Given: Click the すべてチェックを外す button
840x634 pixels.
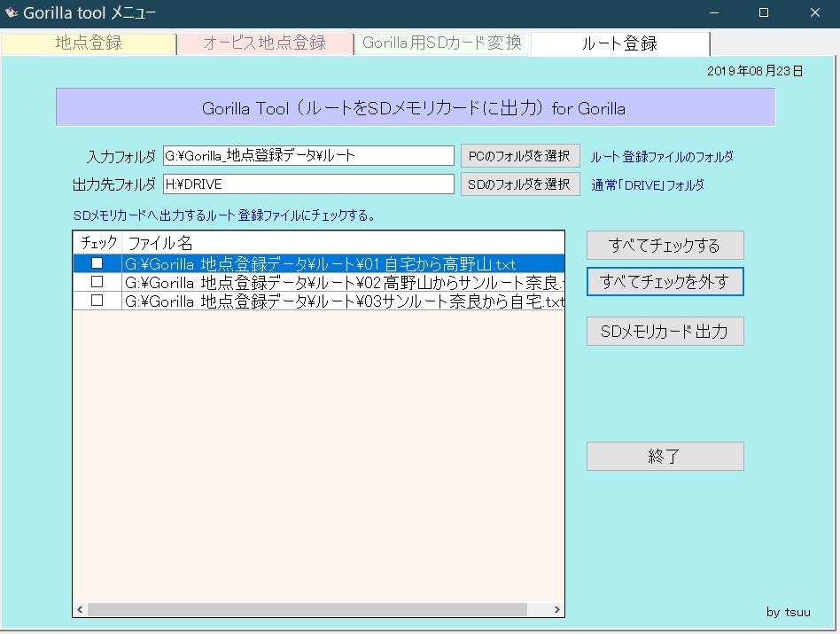Looking at the screenshot, I should pyautogui.click(x=665, y=282).
